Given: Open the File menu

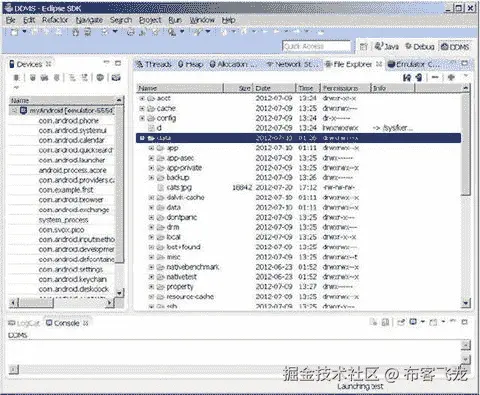Looking at the screenshot, I should (x=11, y=20).
